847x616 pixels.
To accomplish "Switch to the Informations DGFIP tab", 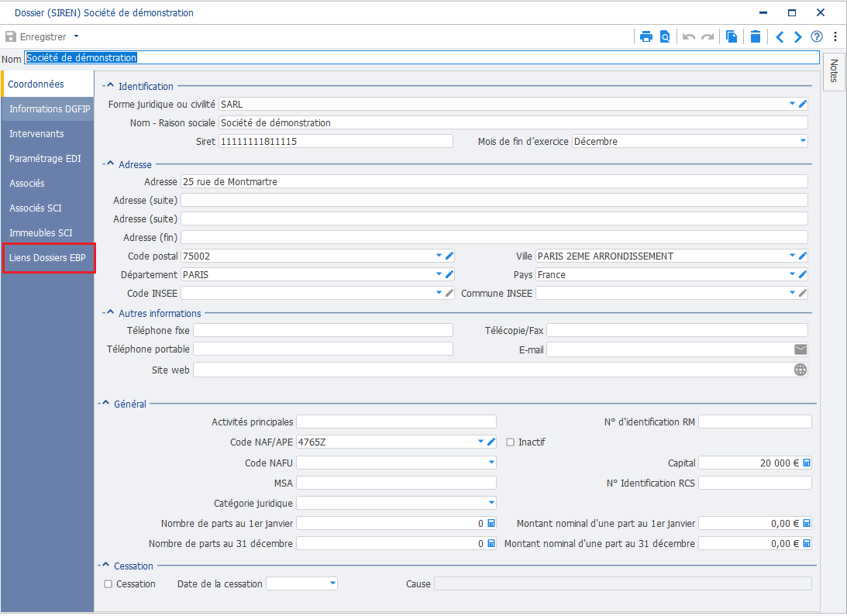I will pos(48,108).
